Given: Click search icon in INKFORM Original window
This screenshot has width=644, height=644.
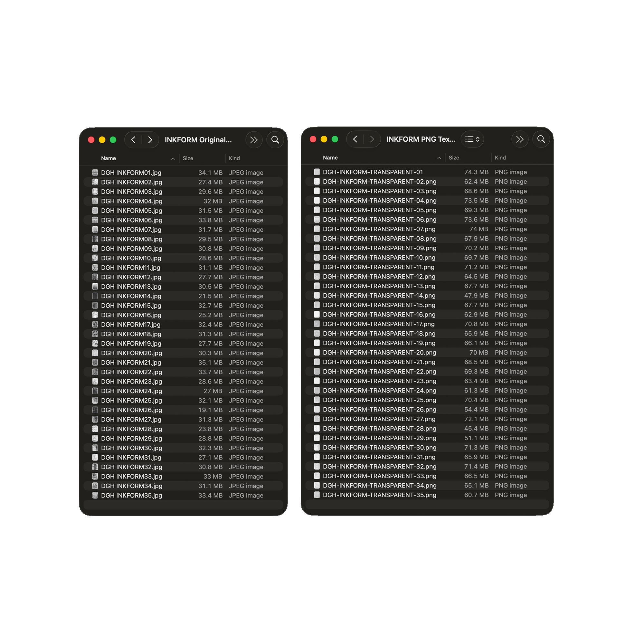Looking at the screenshot, I should click(275, 140).
